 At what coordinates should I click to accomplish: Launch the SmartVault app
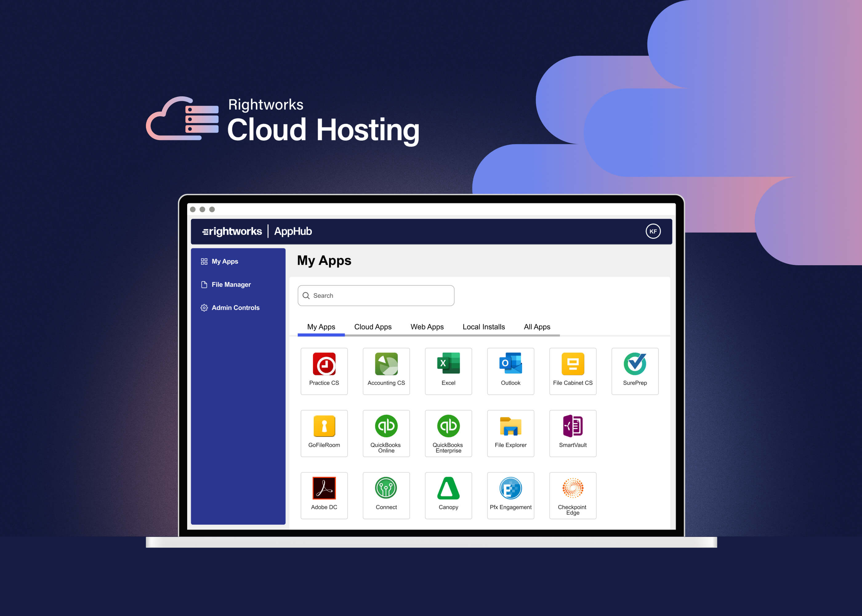coord(573,433)
